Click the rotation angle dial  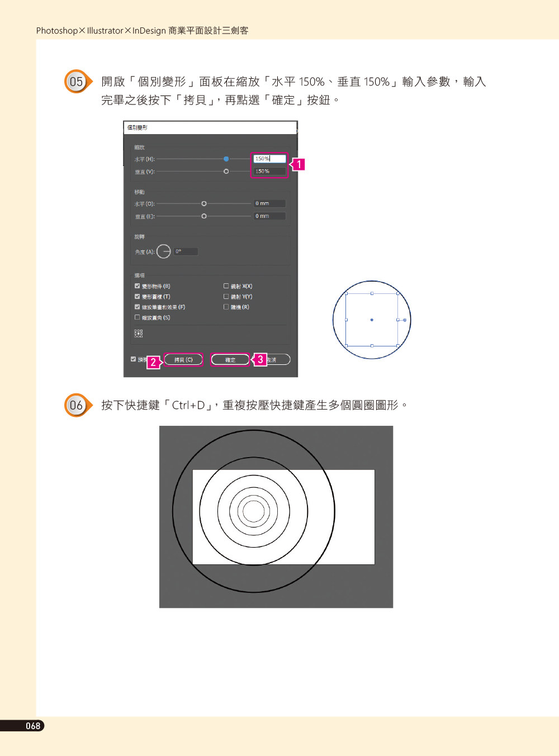(164, 251)
